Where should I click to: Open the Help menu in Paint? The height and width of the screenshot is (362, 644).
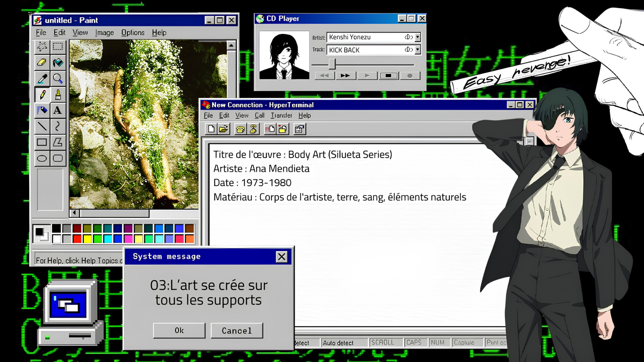(159, 33)
